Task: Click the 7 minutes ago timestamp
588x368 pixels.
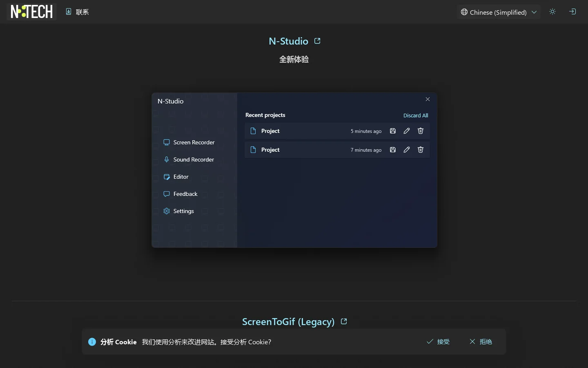Action: pos(366,150)
